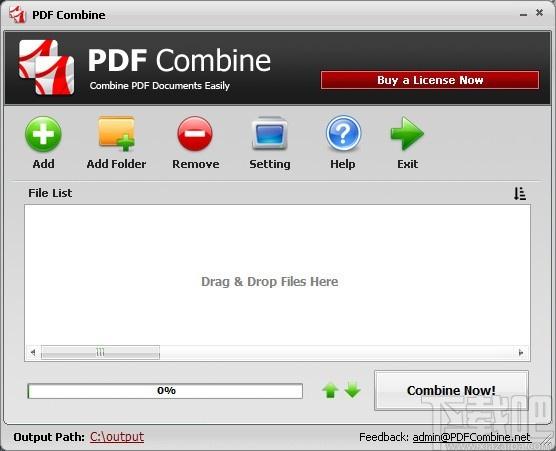This screenshot has height=451, width=556.
Task: Move selected file up with green arrow
Action: (x=330, y=391)
